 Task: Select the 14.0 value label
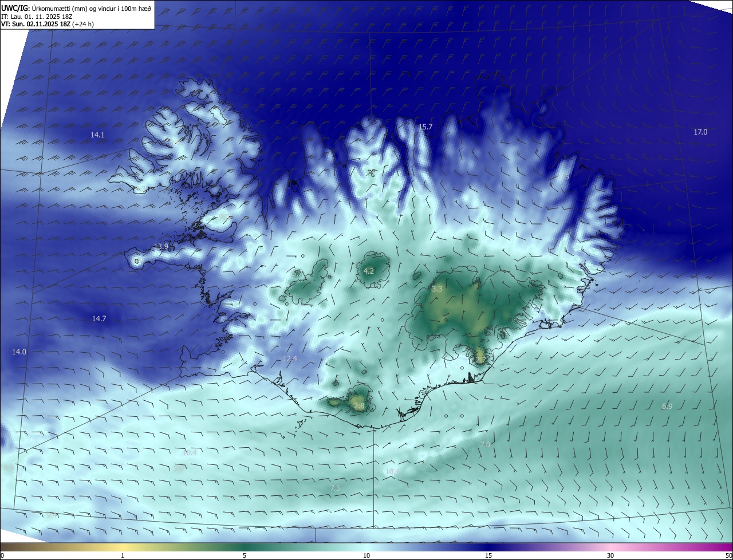click(x=19, y=352)
